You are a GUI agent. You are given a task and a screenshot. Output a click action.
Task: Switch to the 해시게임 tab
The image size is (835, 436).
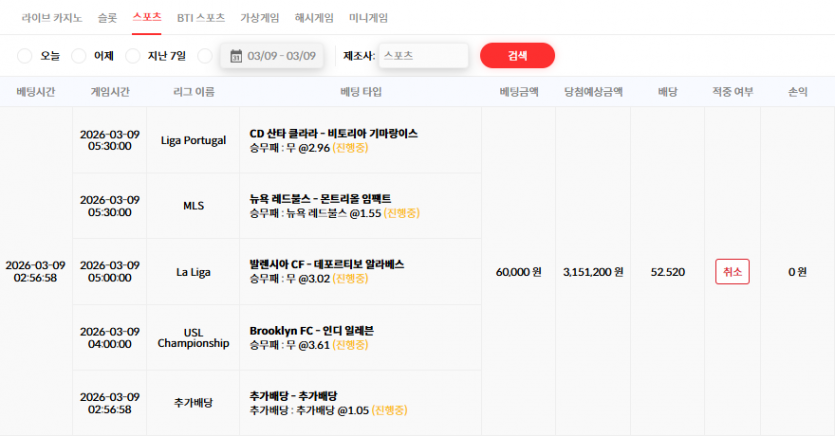pyautogui.click(x=314, y=18)
